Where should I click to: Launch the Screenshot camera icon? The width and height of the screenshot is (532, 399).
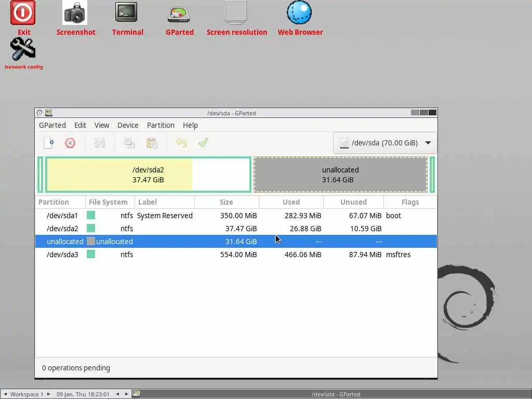[x=75, y=13]
